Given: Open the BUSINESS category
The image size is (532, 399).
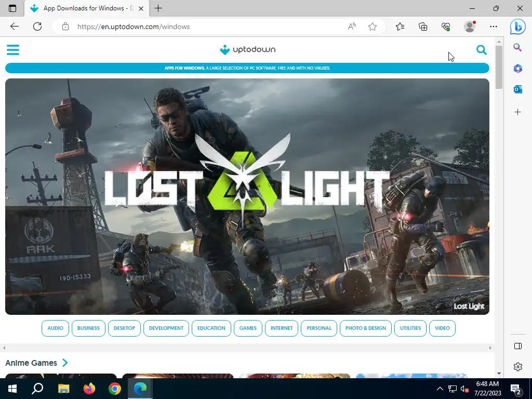Looking at the screenshot, I should point(88,328).
